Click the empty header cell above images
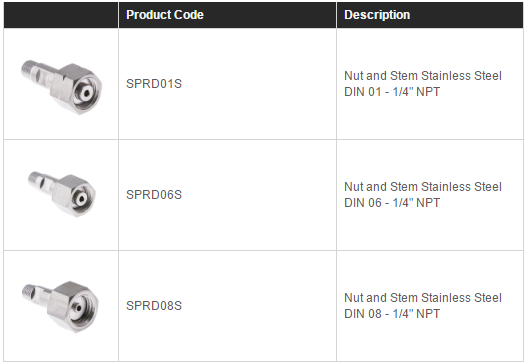This screenshot has width=528, height=364. click(x=61, y=15)
